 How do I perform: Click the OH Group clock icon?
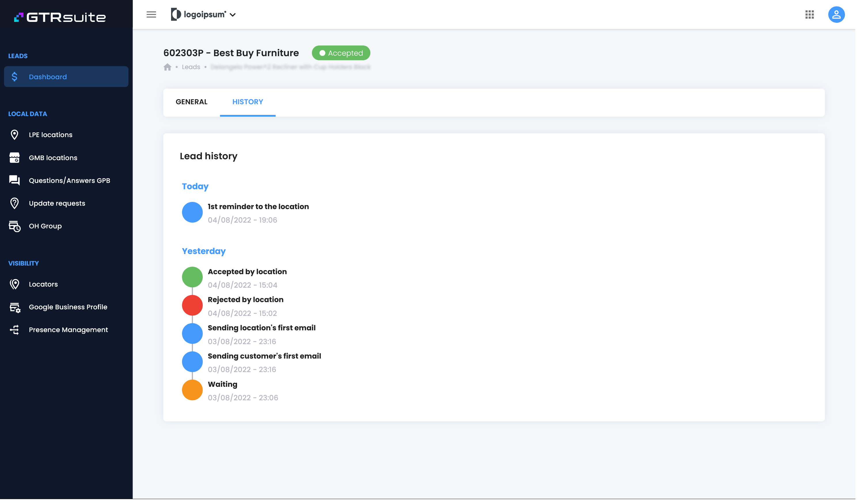point(14,226)
